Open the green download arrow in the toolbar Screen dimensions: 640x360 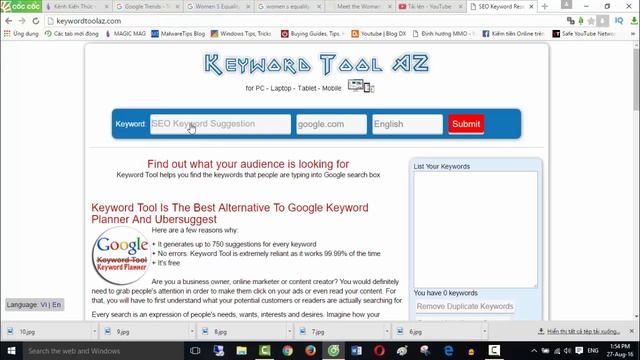(x=633, y=21)
